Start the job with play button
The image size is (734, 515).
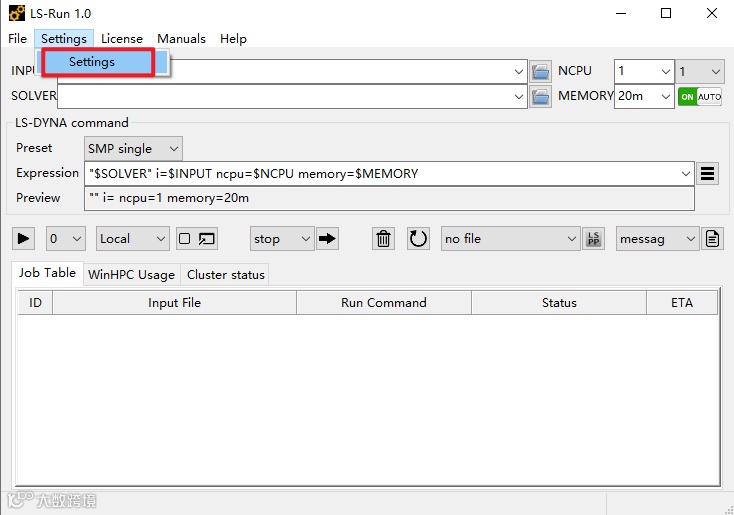23,239
